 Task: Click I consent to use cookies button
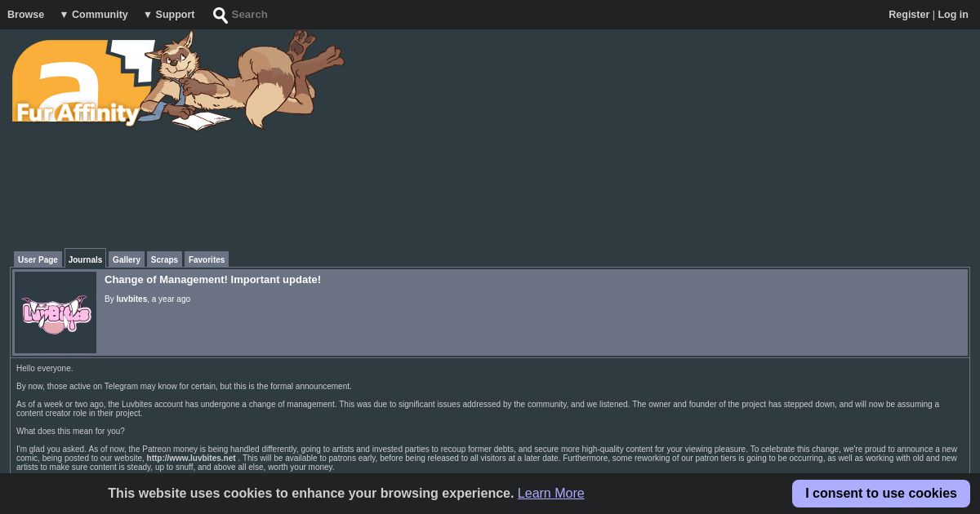(x=881, y=494)
